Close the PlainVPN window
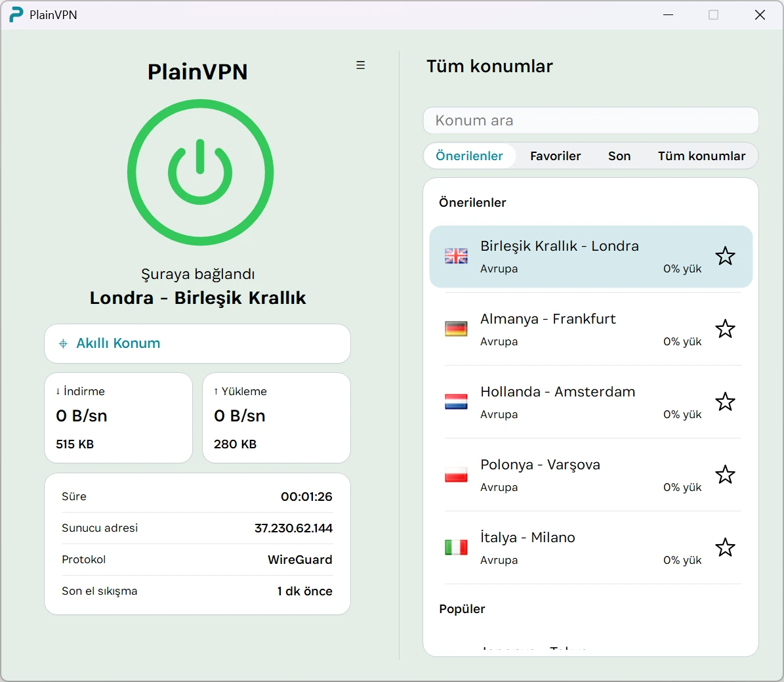Image resolution: width=784 pixels, height=682 pixels. click(760, 15)
